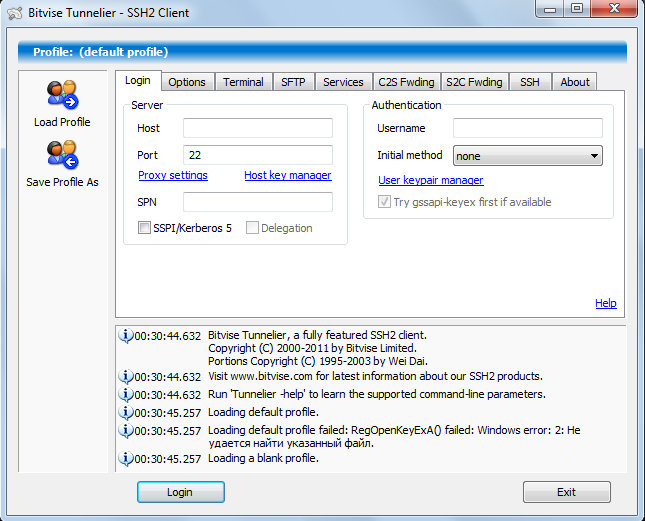Click info icon beside 'Loading default profile.' entry
The width and height of the screenshot is (645, 521).
(x=126, y=412)
